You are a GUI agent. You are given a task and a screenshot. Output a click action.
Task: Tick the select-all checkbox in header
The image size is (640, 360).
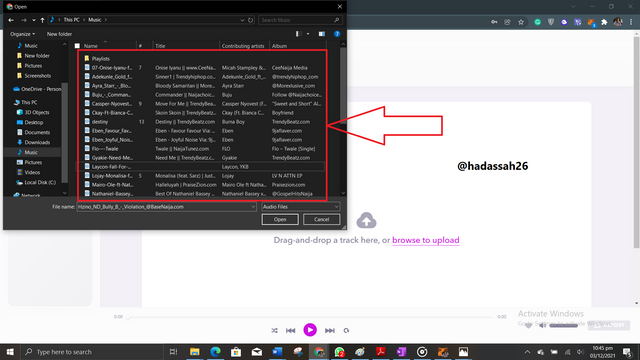(x=77, y=46)
